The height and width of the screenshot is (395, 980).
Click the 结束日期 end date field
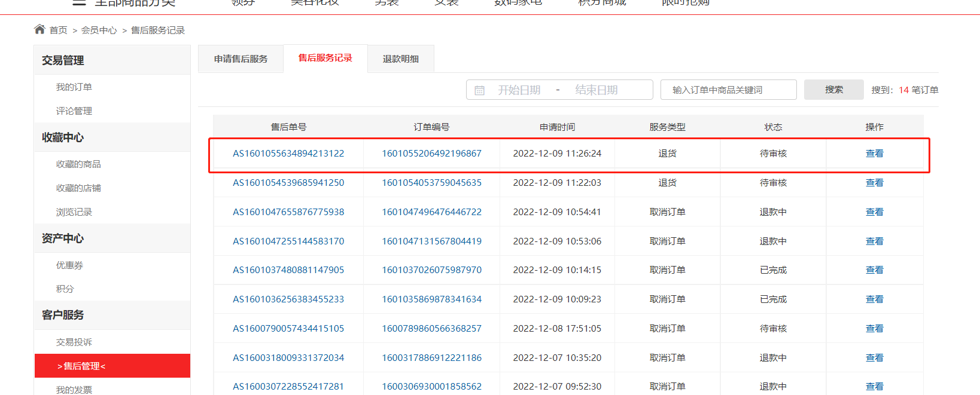[x=596, y=90]
